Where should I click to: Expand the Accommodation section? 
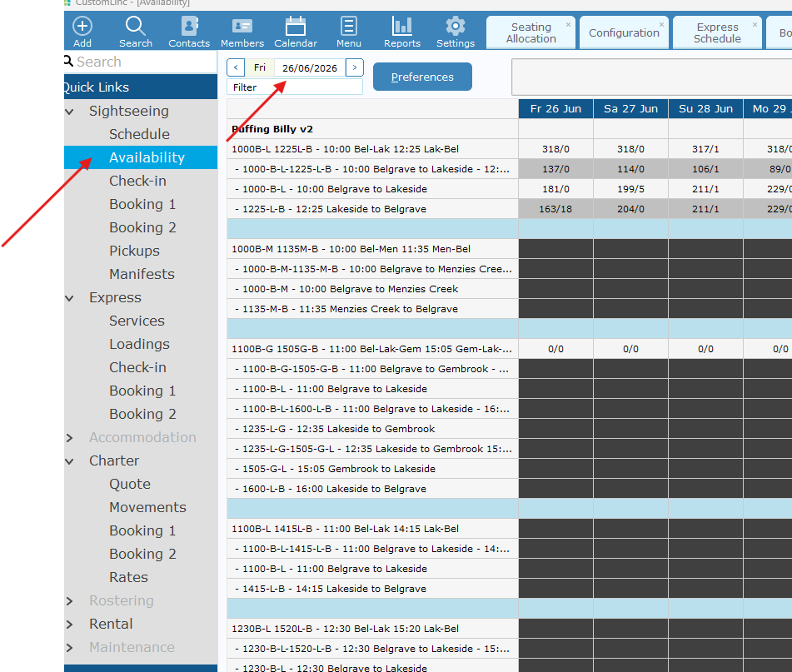(x=70, y=438)
